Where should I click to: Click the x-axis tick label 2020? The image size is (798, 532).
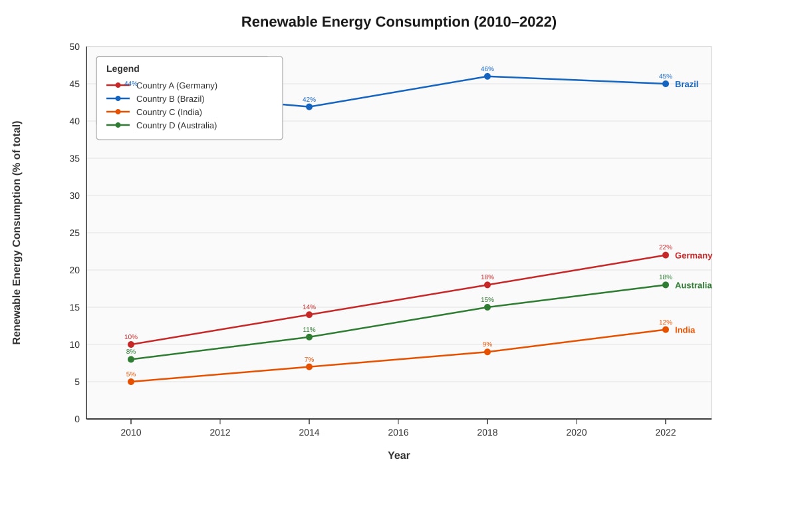point(577,432)
